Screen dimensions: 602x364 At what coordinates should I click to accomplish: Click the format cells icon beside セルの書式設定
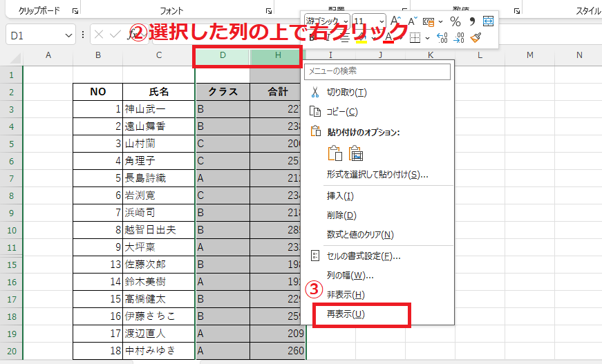click(x=314, y=256)
